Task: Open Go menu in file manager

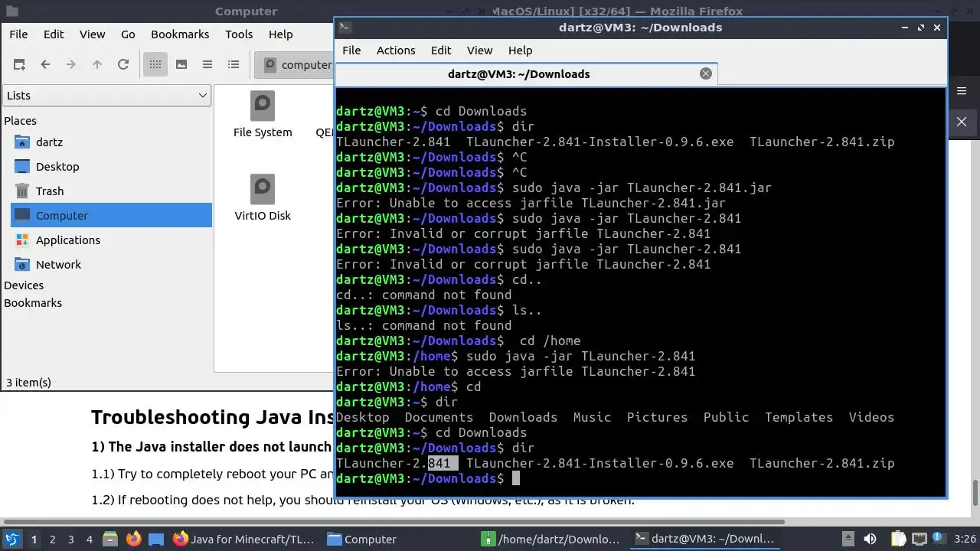Action: (128, 34)
